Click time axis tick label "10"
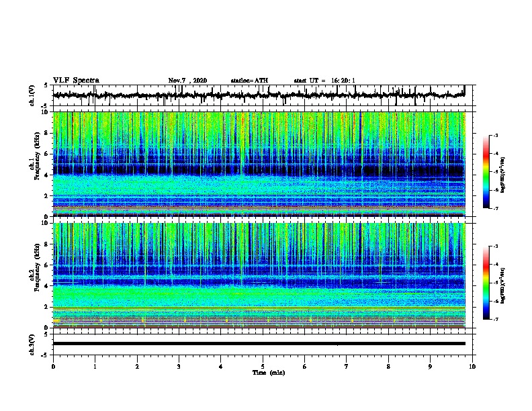 (472, 367)
